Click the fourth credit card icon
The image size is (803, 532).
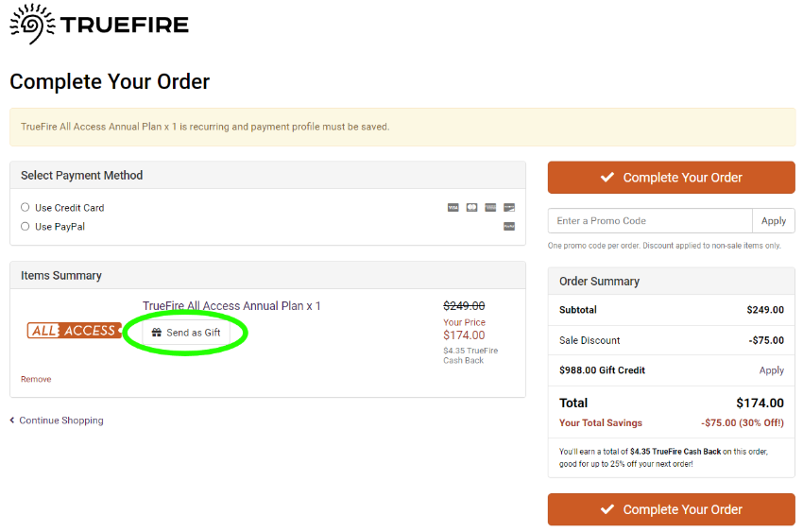point(509,207)
